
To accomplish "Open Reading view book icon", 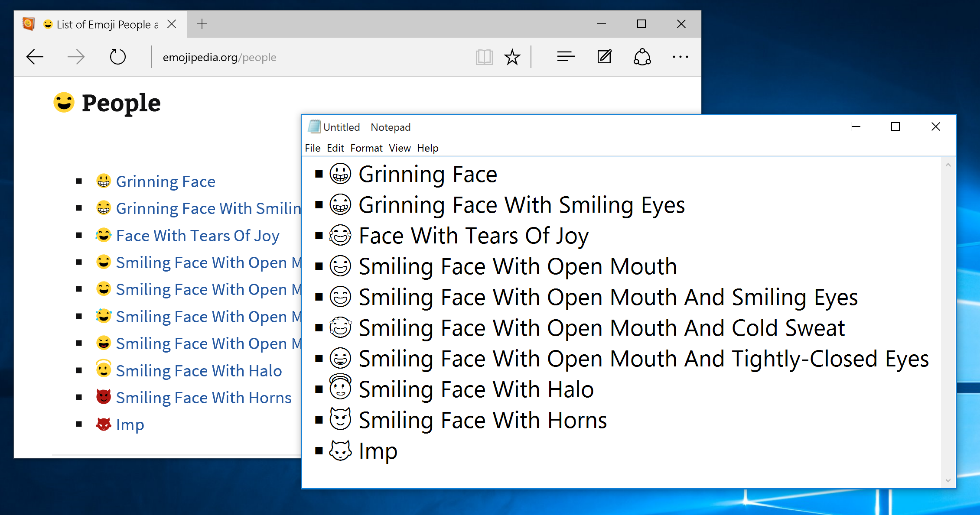I will [484, 57].
